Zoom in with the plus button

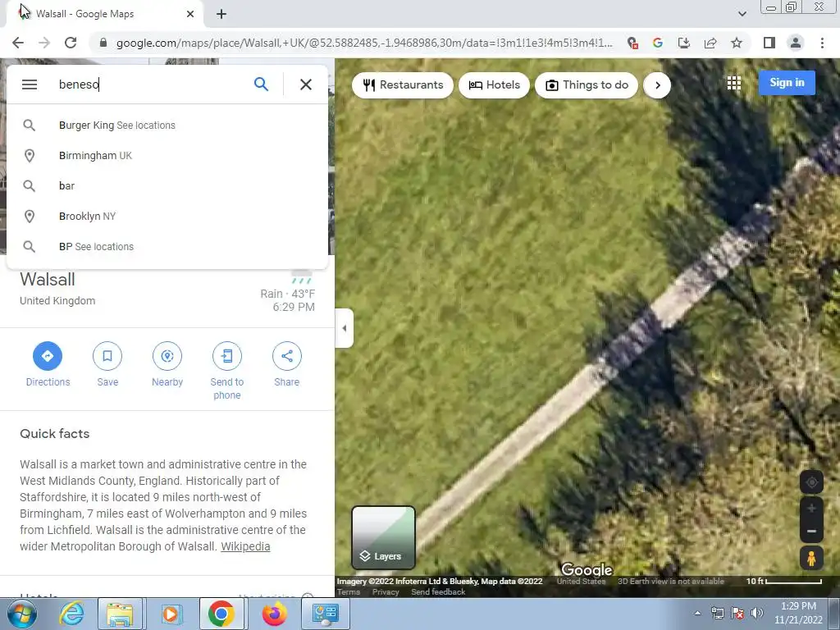[811, 509]
